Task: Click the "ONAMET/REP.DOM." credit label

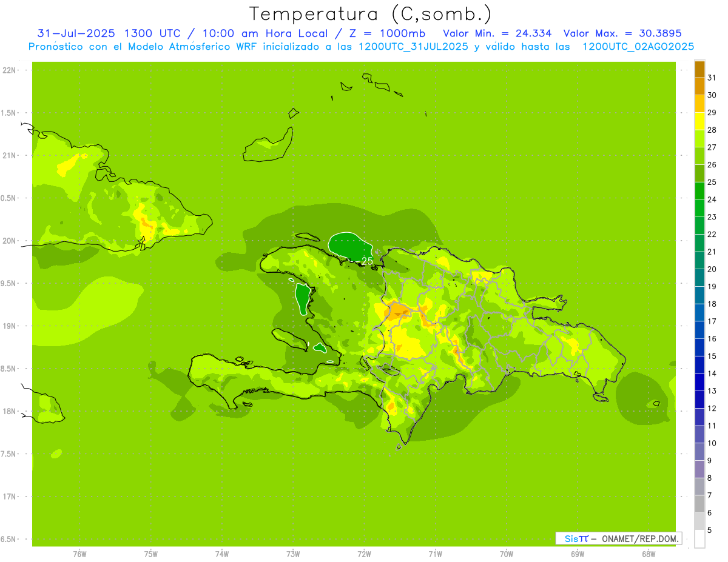Action: pyautogui.click(x=639, y=538)
